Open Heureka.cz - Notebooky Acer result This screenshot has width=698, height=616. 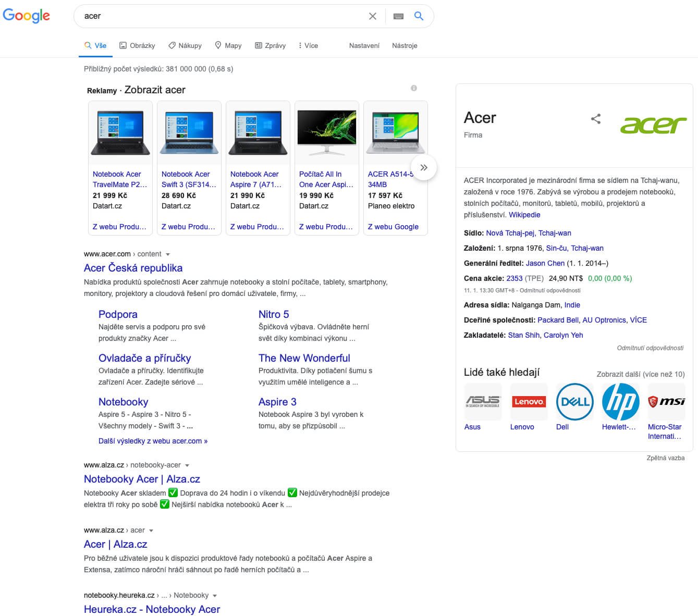tap(152, 609)
